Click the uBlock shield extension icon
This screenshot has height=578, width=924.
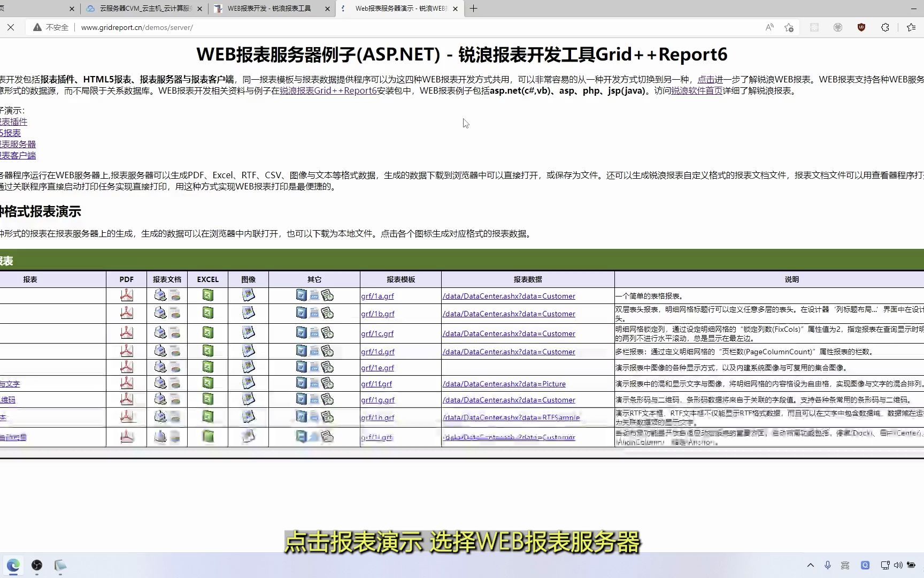[x=861, y=27]
